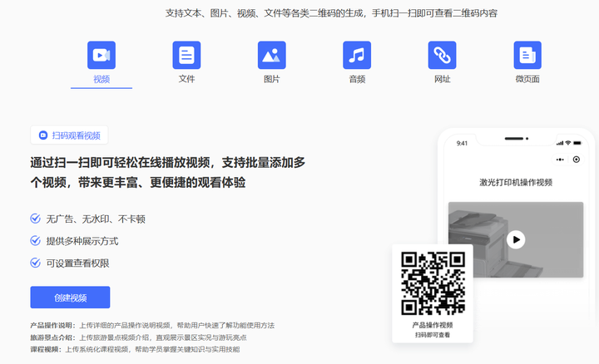599x364 pixels.
Task: Play the printer video in the phone mockup
Action: 516,239
